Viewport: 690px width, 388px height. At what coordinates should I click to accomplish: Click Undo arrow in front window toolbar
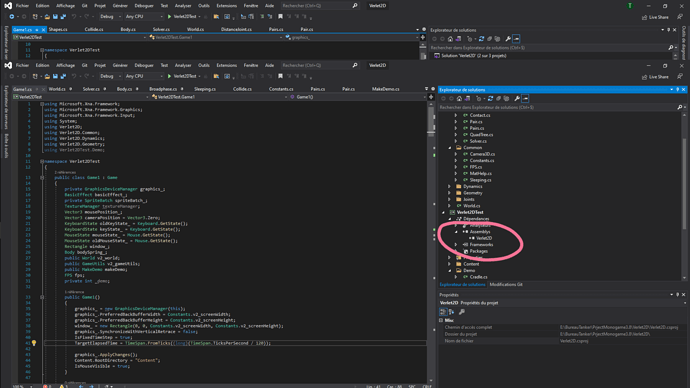[x=74, y=76]
